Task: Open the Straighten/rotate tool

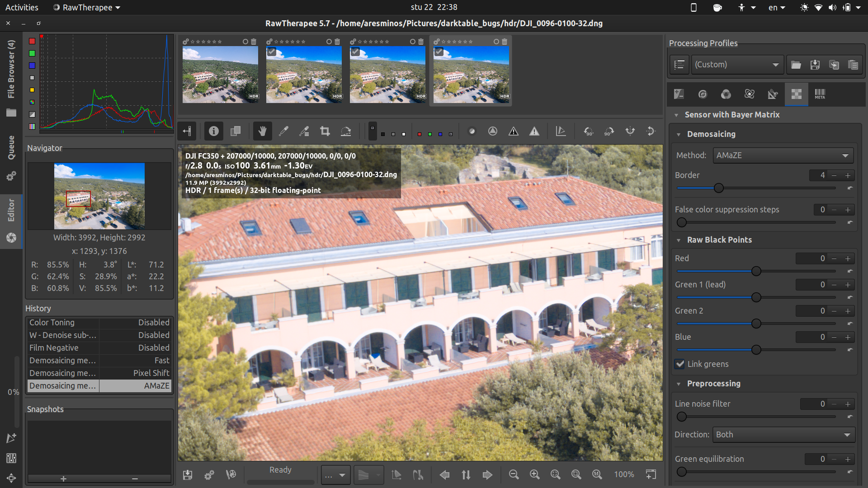Action: [346, 131]
